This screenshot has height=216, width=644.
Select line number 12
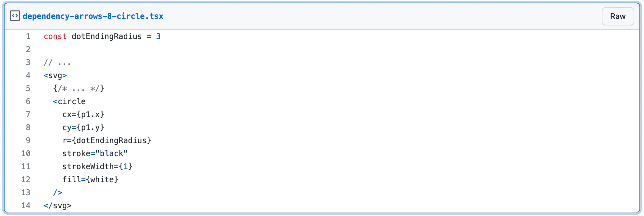[x=26, y=180]
